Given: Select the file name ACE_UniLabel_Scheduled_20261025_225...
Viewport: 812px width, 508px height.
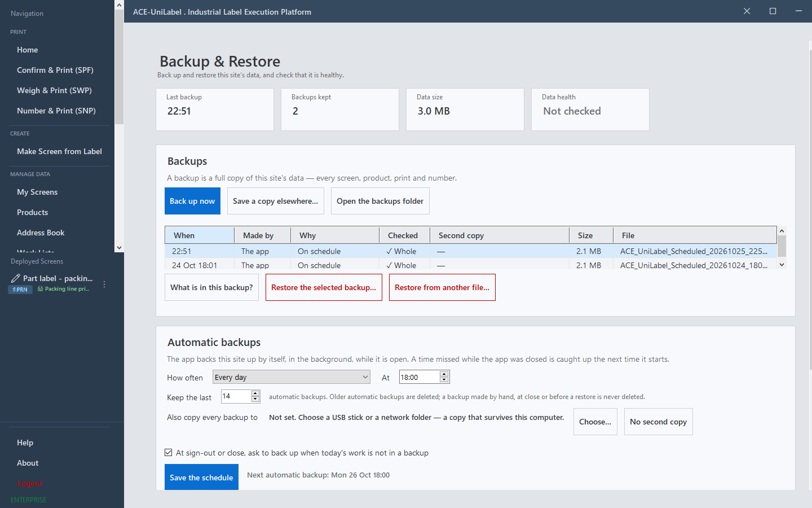Looking at the screenshot, I should [x=694, y=251].
